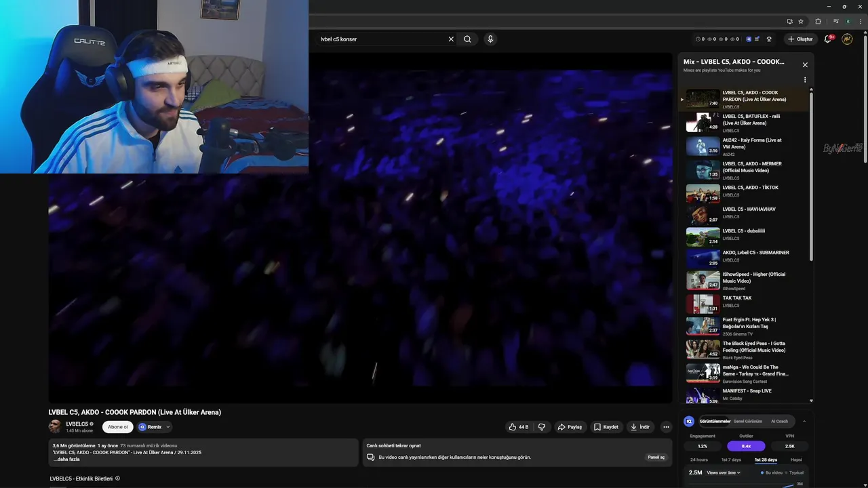Click the Oluştur create button

click(x=800, y=39)
